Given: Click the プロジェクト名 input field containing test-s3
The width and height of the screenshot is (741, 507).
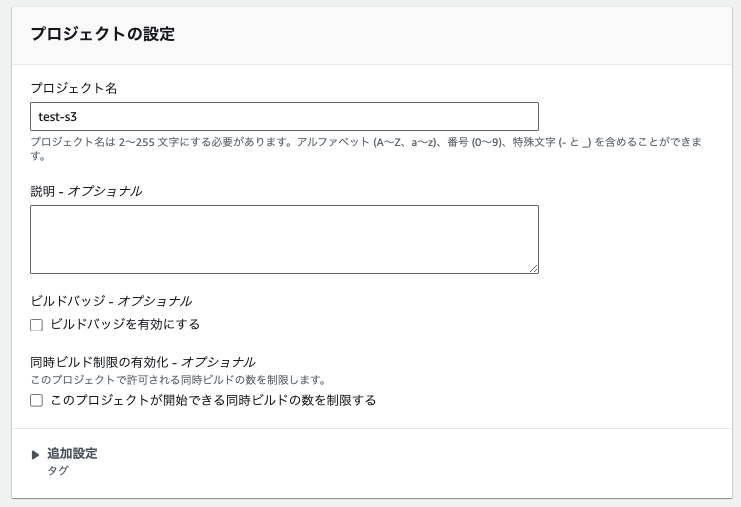Looking at the screenshot, I should 284,116.
